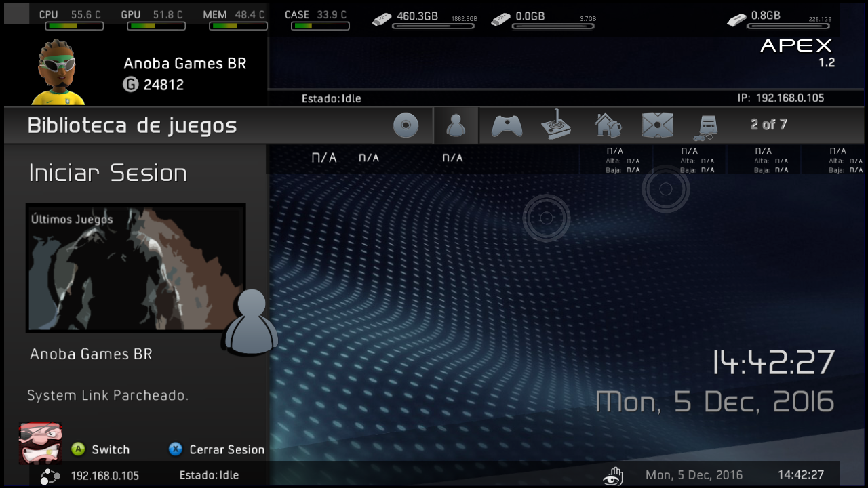Click the 0.0GB storage usage bar
Screen dimensions: 868x488
(553, 26)
